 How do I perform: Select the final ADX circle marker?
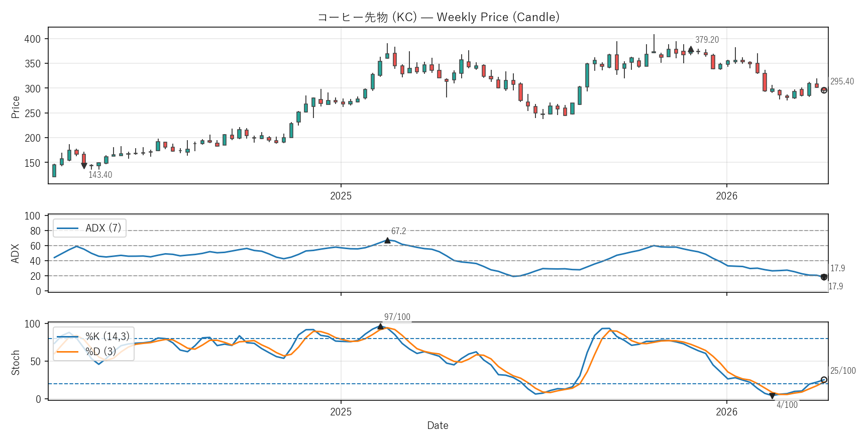click(824, 277)
